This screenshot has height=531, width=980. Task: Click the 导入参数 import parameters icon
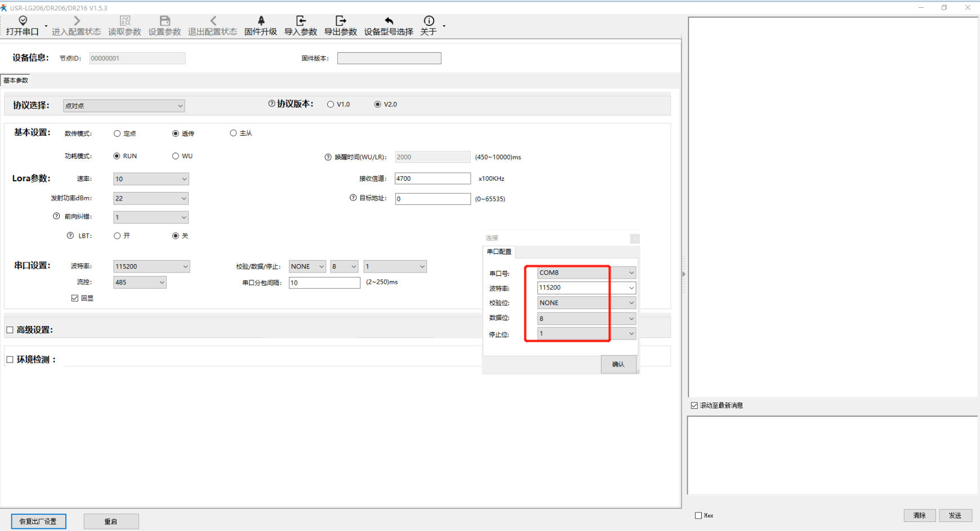coord(301,21)
